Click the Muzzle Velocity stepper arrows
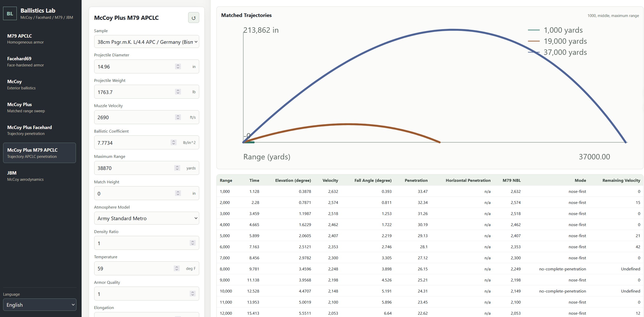 pyautogui.click(x=178, y=117)
